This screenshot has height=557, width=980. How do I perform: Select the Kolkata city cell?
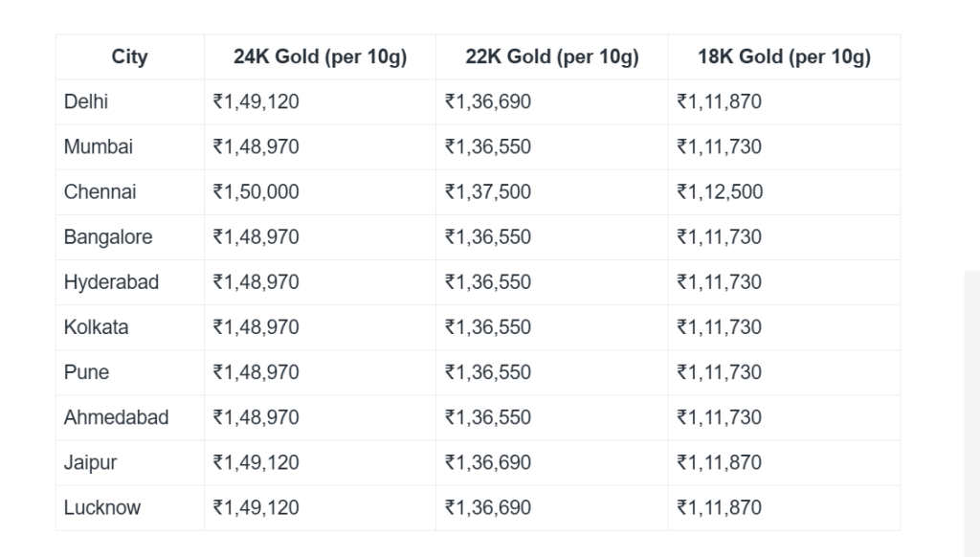(x=96, y=327)
